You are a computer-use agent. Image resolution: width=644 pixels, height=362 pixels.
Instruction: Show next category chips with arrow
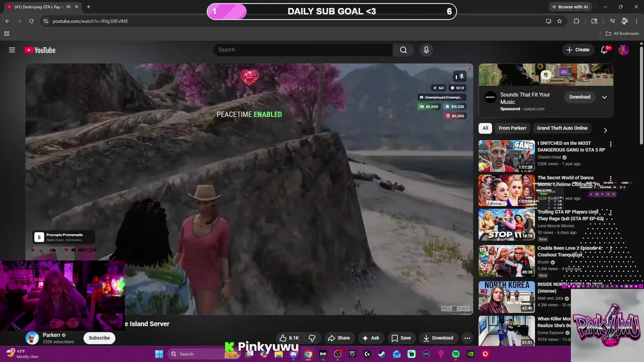point(605,130)
